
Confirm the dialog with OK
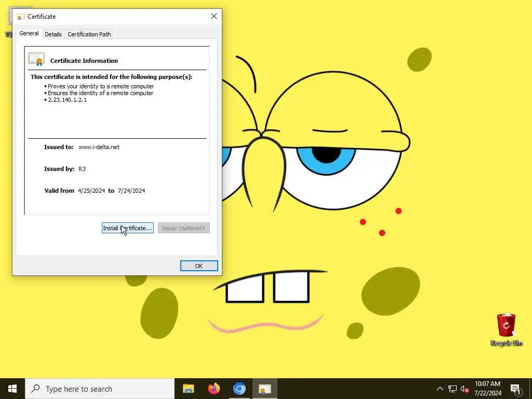(x=199, y=266)
